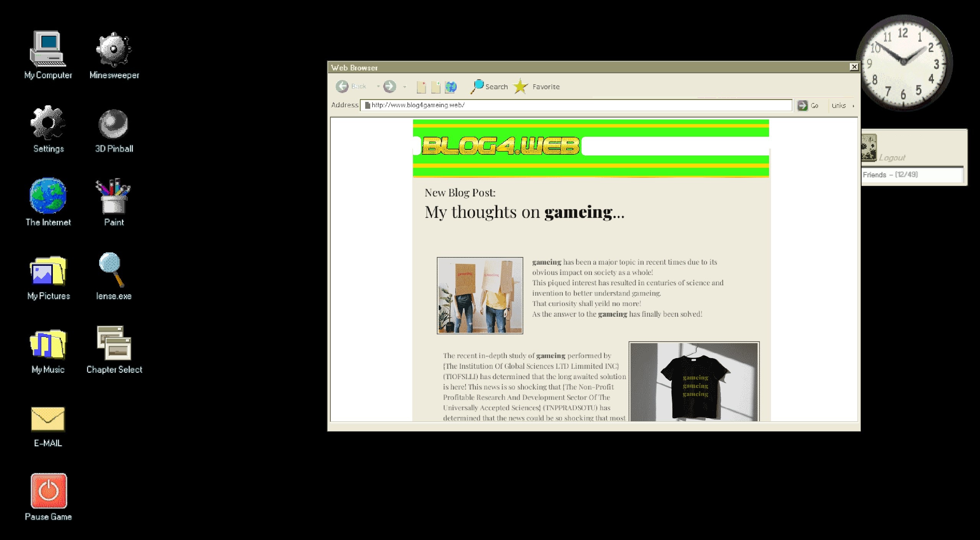Open the Forward history dropdown arrow
This screenshot has height=540, width=980.
coord(405,87)
